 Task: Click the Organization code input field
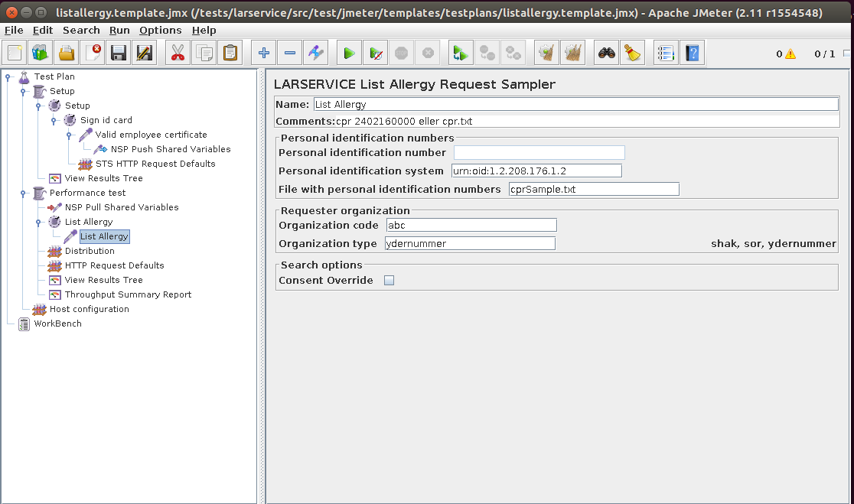pos(471,226)
